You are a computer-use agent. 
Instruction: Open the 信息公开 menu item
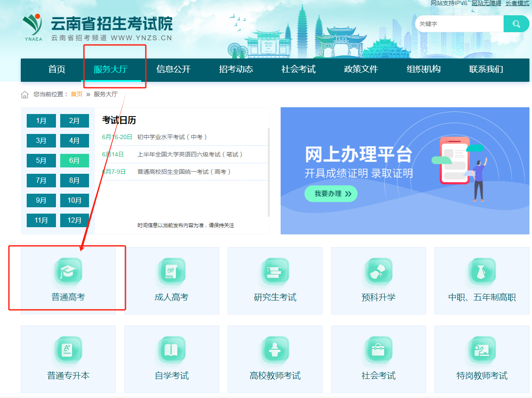click(x=173, y=70)
